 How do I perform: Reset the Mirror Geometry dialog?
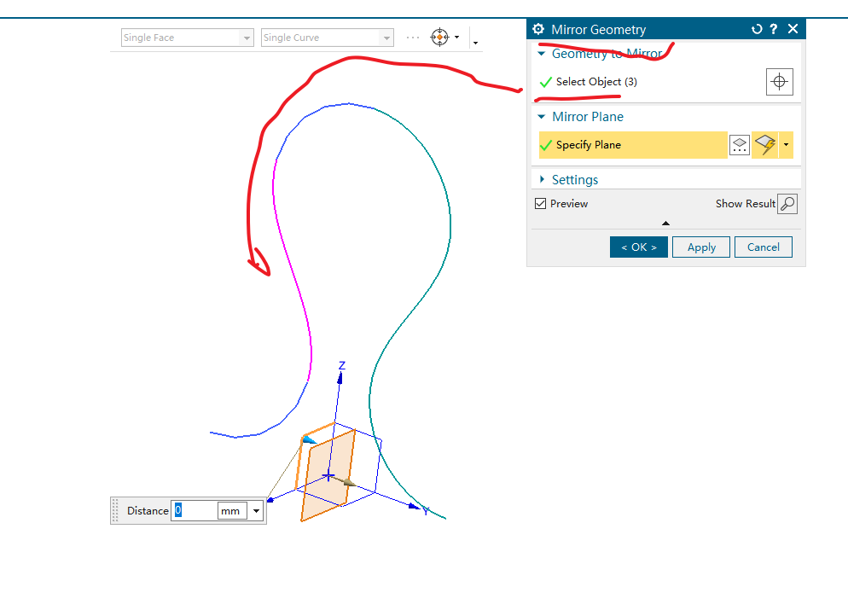[x=757, y=29]
